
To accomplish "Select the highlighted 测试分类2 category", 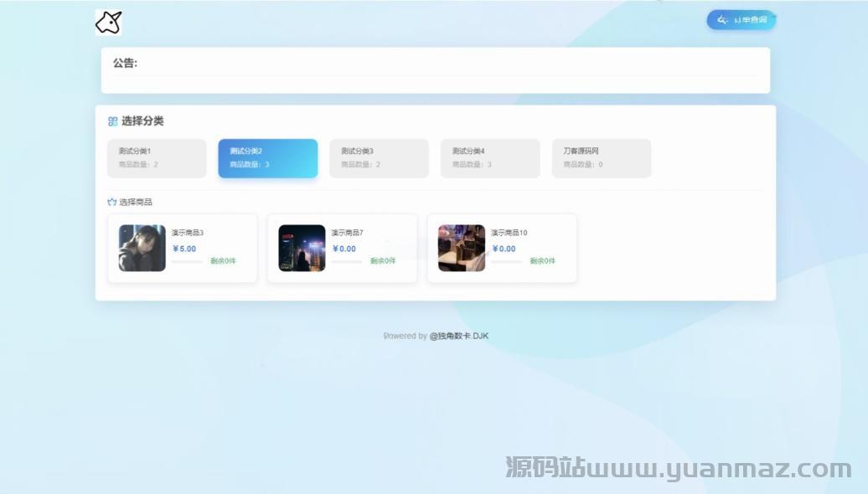I will click(x=267, y=158).
